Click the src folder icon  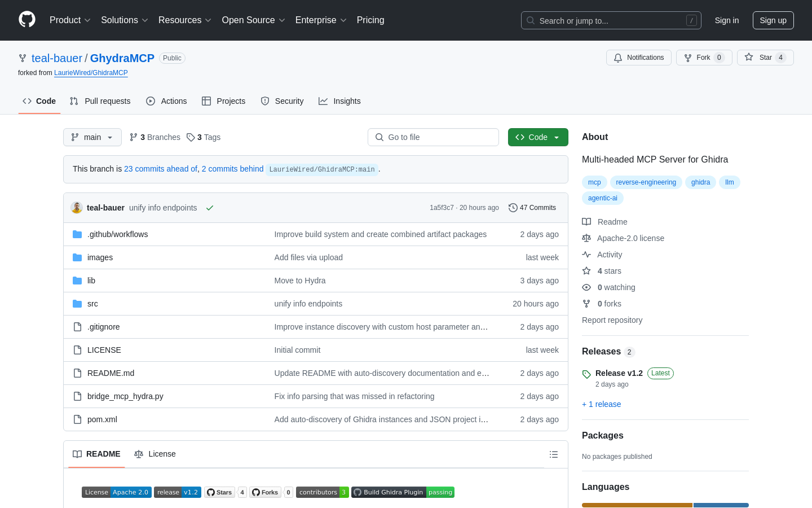coord(77,304)
